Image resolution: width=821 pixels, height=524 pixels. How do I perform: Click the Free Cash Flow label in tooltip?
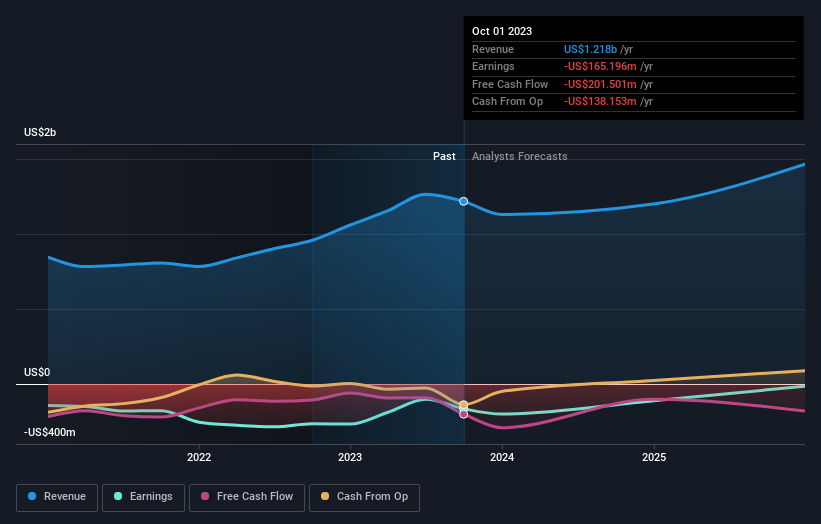point(510,84)
